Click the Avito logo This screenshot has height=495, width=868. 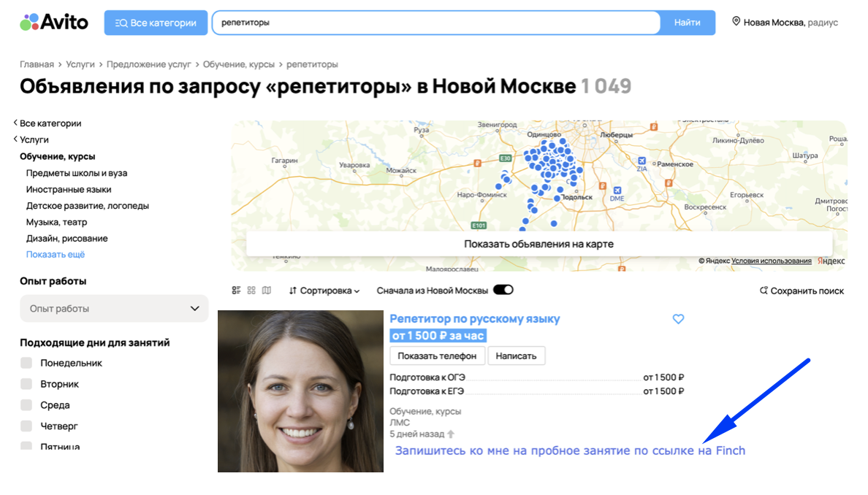(54, 23)
